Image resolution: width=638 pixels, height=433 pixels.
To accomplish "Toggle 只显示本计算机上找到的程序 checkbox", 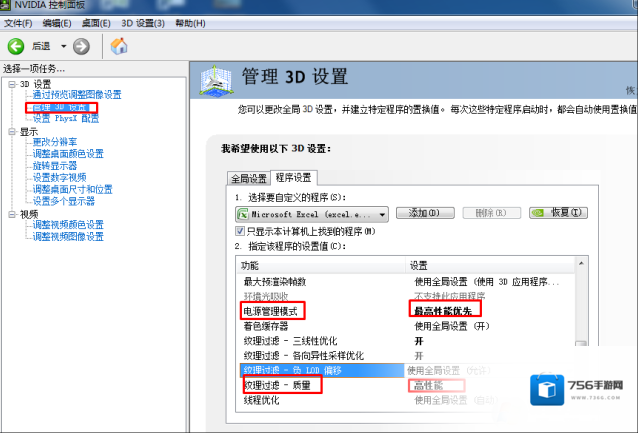I will click(240, 231).
